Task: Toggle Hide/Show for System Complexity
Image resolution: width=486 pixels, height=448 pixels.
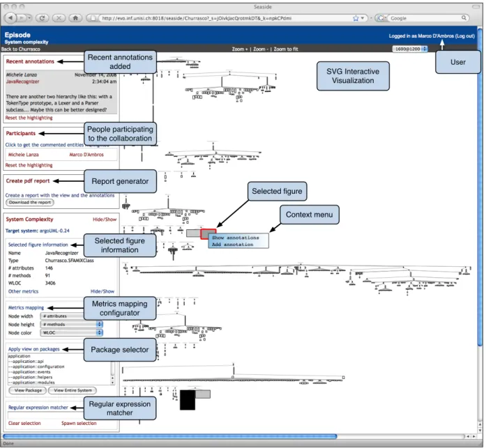Action: tap(105, 219)
